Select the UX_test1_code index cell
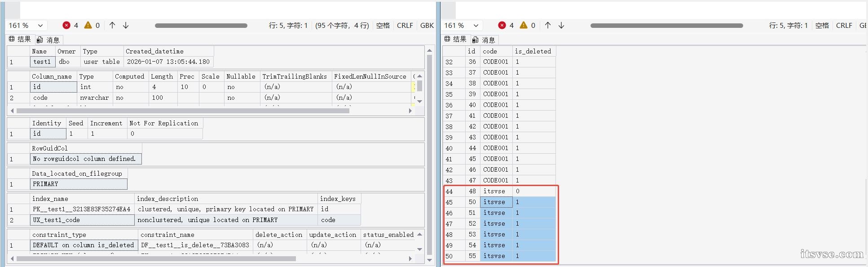The height and width of the screenshot is (267, 868). pyautogui.click(x=82, y=220)
